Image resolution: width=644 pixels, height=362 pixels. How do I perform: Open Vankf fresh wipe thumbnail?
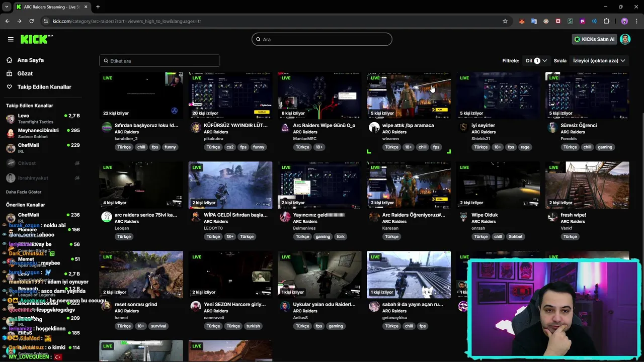coord(587,185)
